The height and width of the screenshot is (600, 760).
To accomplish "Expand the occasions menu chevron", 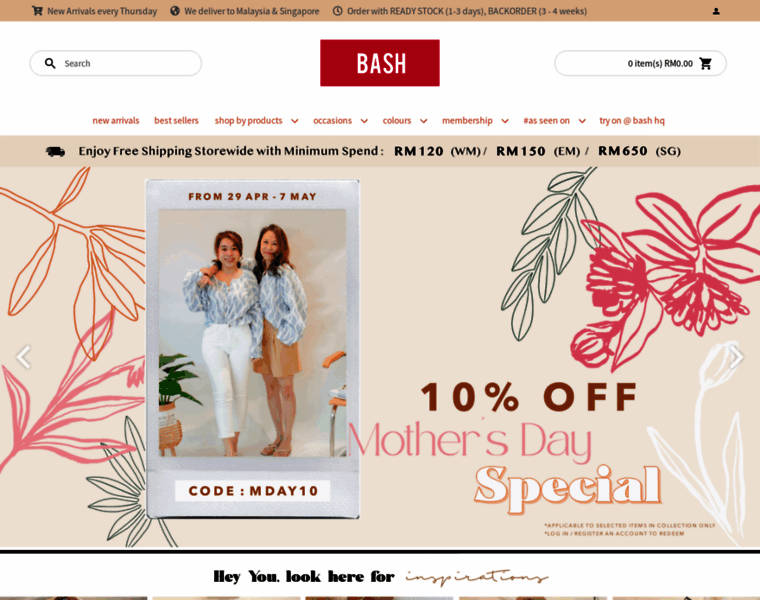I will [364, 121].
